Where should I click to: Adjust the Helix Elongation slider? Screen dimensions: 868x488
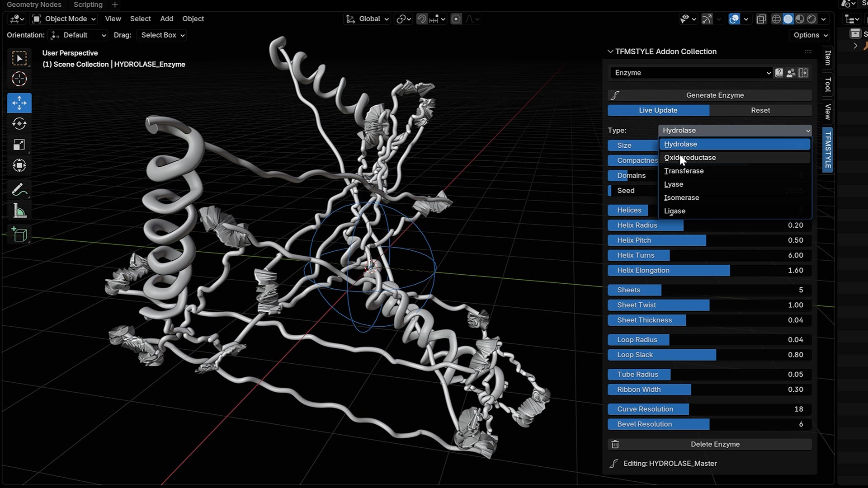tap(710, 270)
